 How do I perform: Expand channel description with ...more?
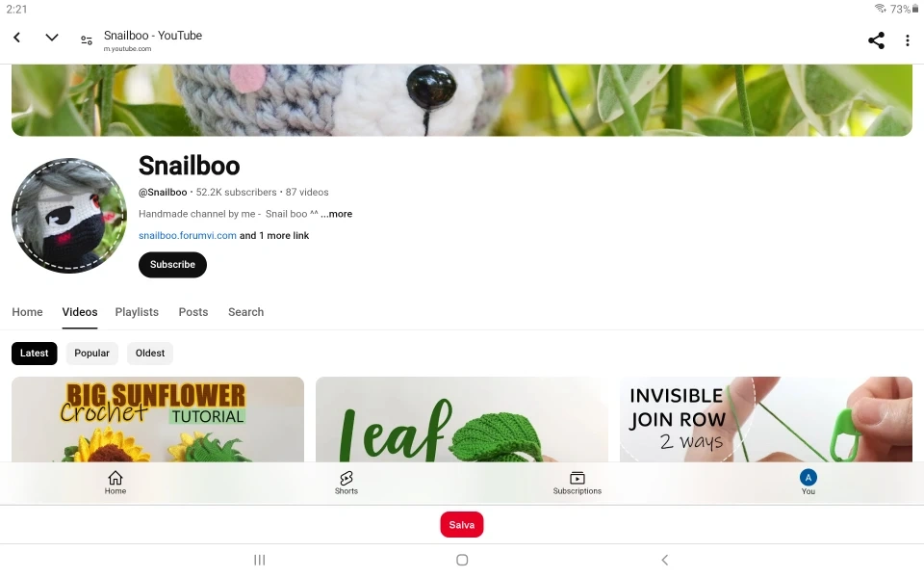tap(337, 214)
